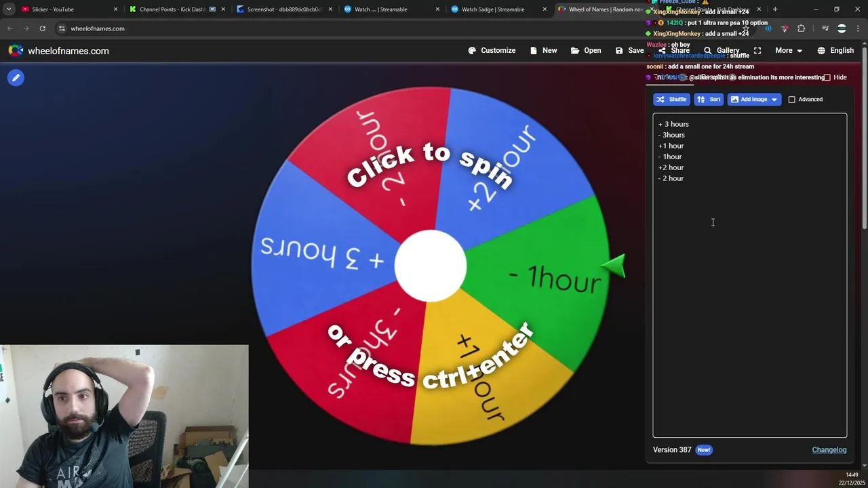Switch to the Slicker - YouTube tab

click(67, 9)
